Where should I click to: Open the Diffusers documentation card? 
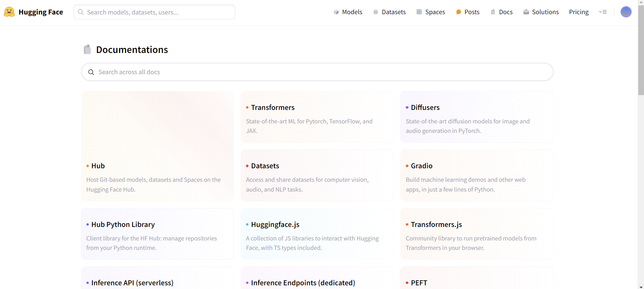[x=477, y=117]
